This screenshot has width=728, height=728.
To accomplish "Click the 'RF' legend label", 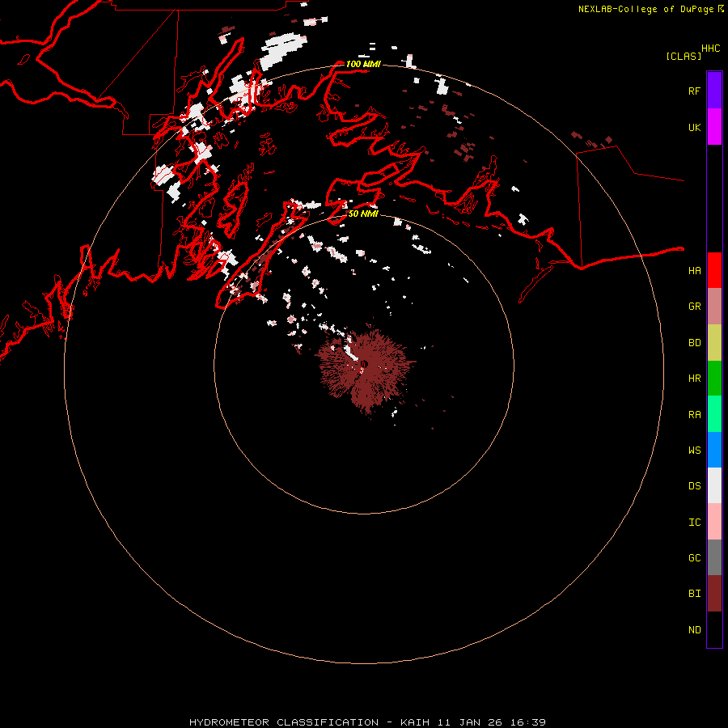I will click(x=694, y=91).
